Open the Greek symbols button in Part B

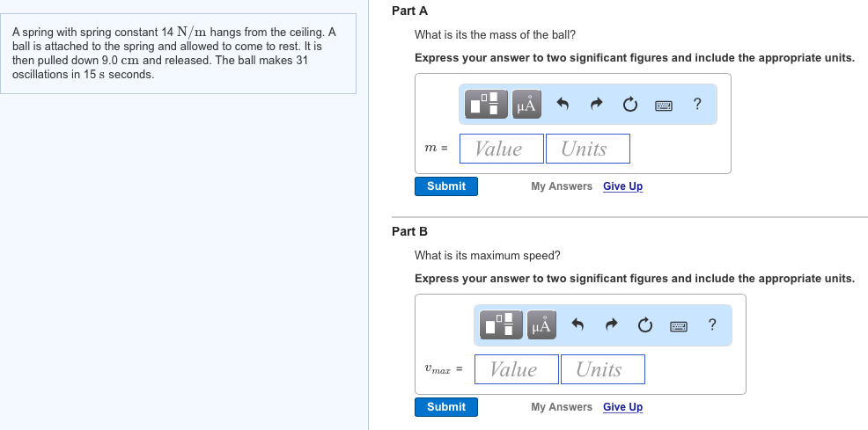click(x=541, y=324)
